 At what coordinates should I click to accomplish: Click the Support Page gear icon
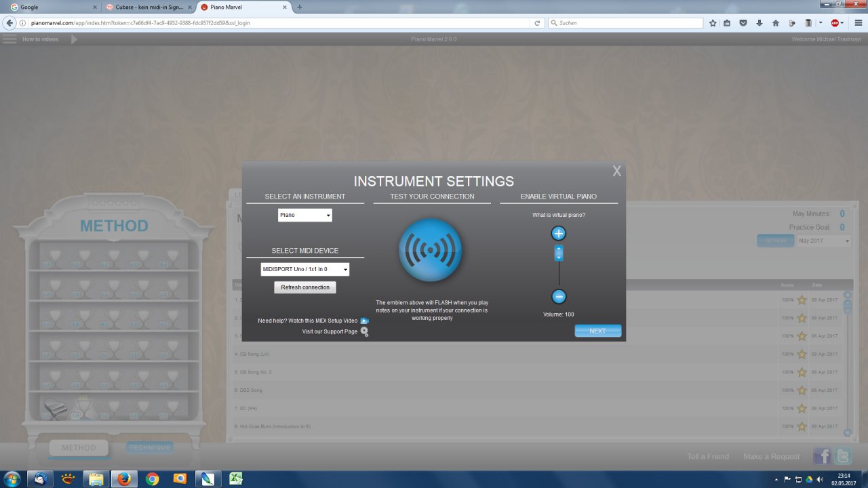364,331
